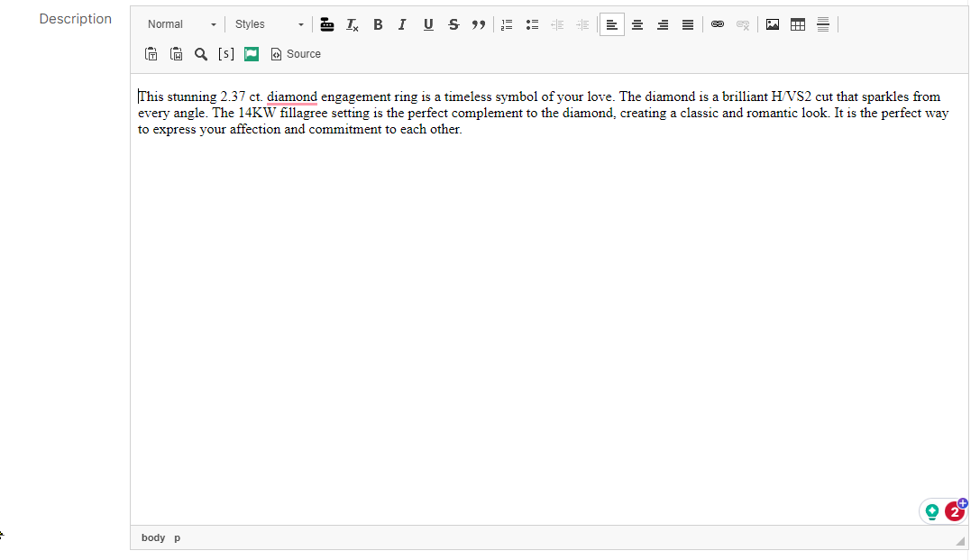Click Paste from Word icon
The image size is (980, 560).
pyautogui.click(x=176, y=54)
